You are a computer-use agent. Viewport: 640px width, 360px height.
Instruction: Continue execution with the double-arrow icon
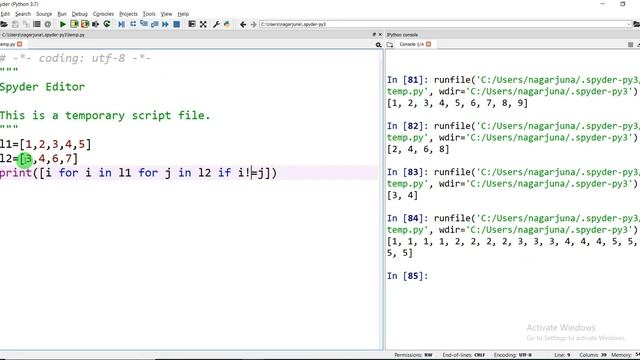coord(165,24)
